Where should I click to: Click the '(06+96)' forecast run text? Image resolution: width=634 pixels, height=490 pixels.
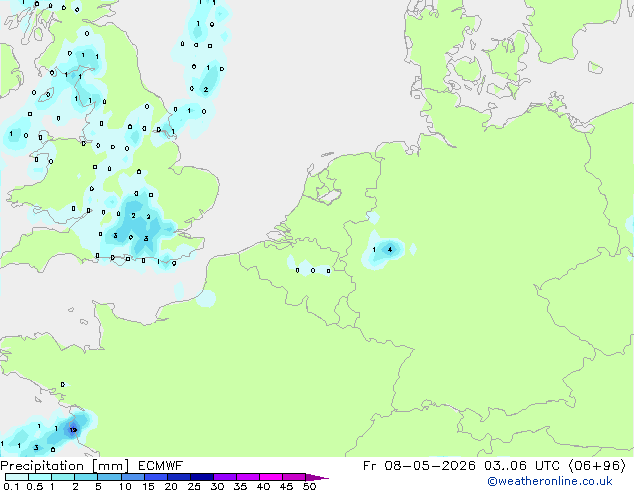[597, 466]
